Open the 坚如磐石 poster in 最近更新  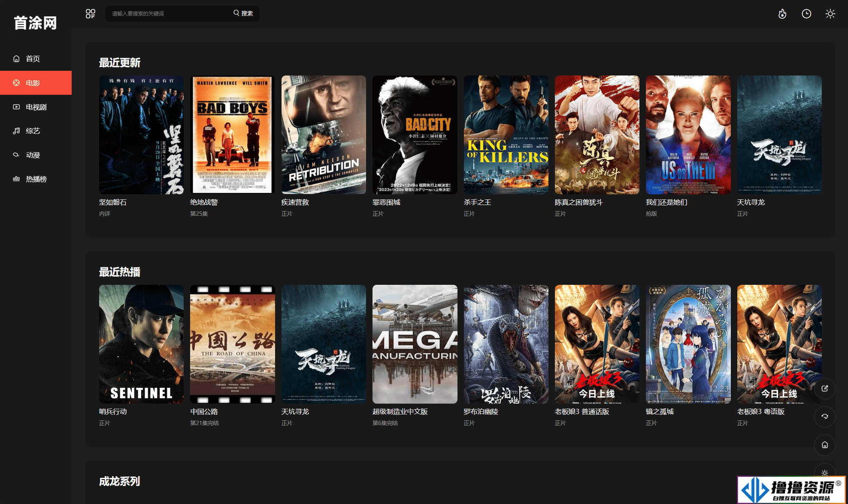click(x=141, y=135)
